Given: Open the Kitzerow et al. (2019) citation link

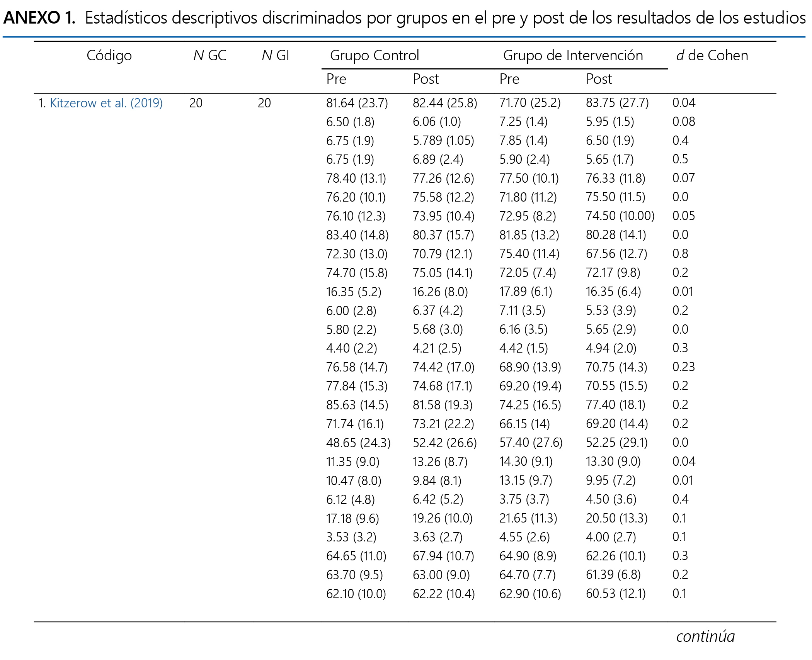Looking at the screenshot, I should pos(106,103).
